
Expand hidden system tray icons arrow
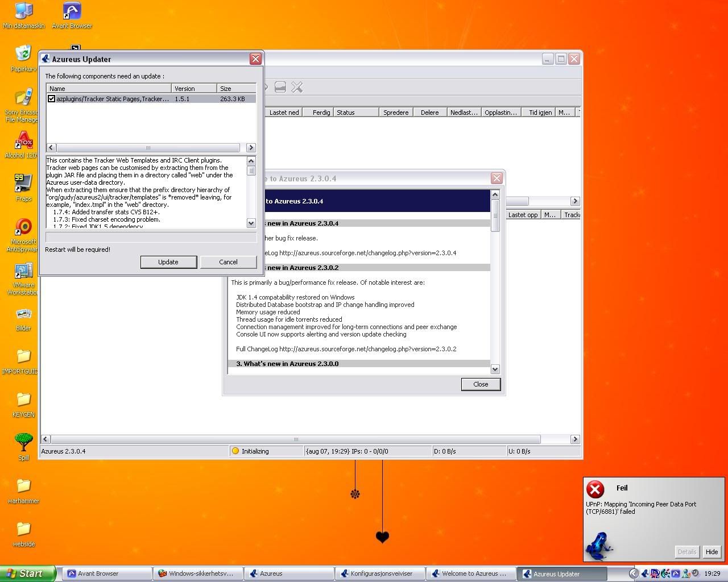click(634, 573)
